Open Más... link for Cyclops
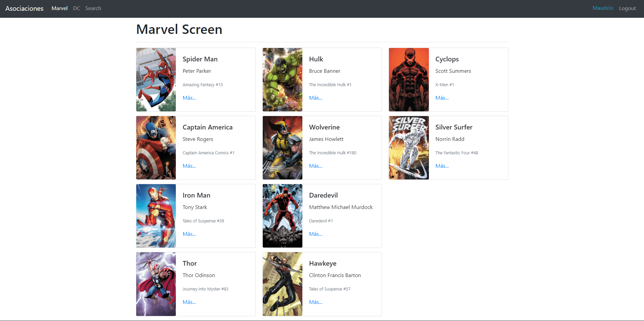This screenshot has height=321, width=644. point(442,98)
